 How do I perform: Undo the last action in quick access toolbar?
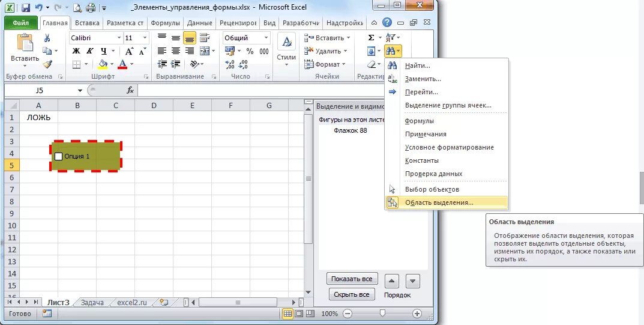[39, 7]
